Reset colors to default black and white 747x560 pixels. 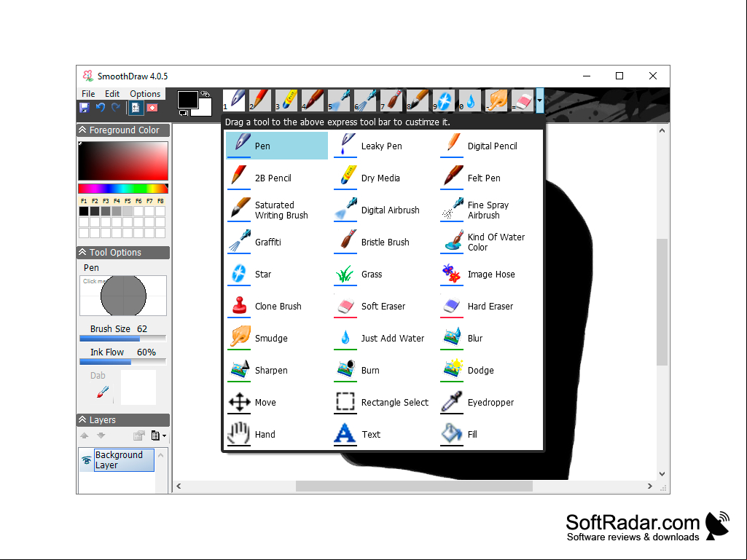coord(184,113)
